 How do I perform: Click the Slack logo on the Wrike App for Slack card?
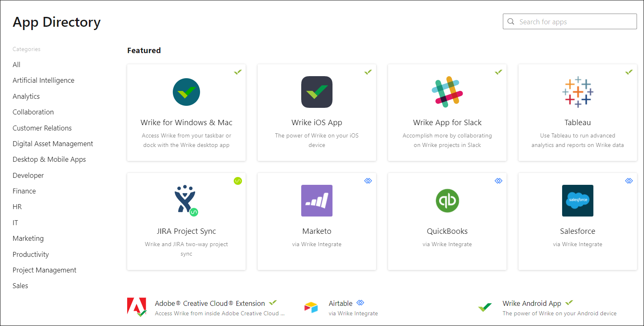click(x=447, y=92)
